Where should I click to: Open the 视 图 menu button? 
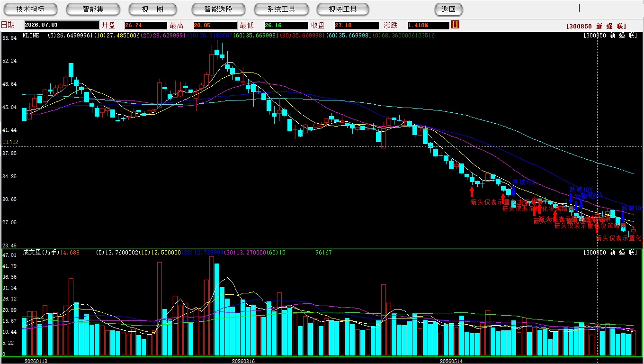[x=152, y=9]
